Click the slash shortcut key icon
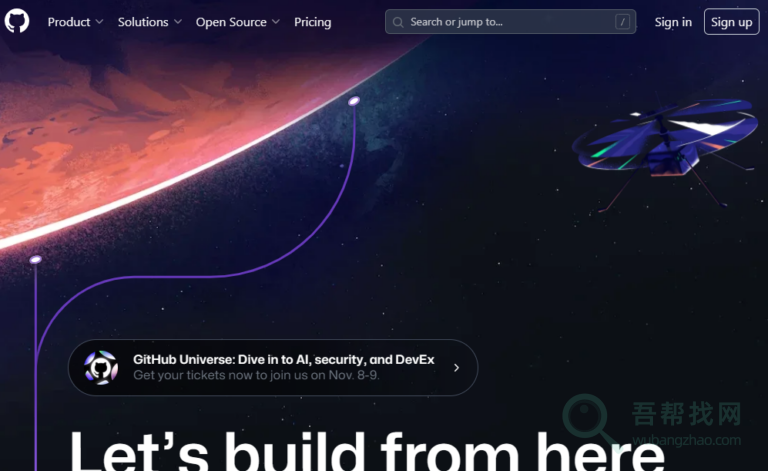This screenshot has height=471, width=768. tap(623, 22)
